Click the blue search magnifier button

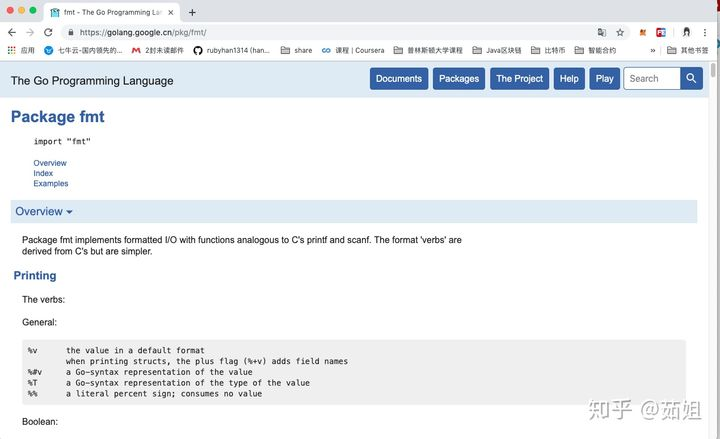point(691,79)
